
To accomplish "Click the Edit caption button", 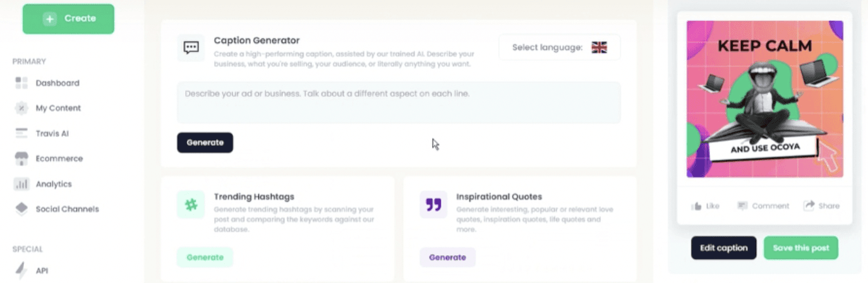I will coord(723,248).
